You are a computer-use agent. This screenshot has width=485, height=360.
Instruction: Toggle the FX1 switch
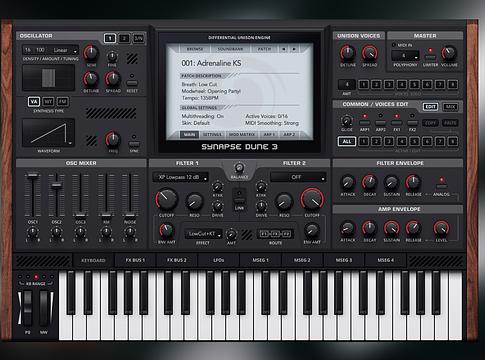(x=396, y=123)
